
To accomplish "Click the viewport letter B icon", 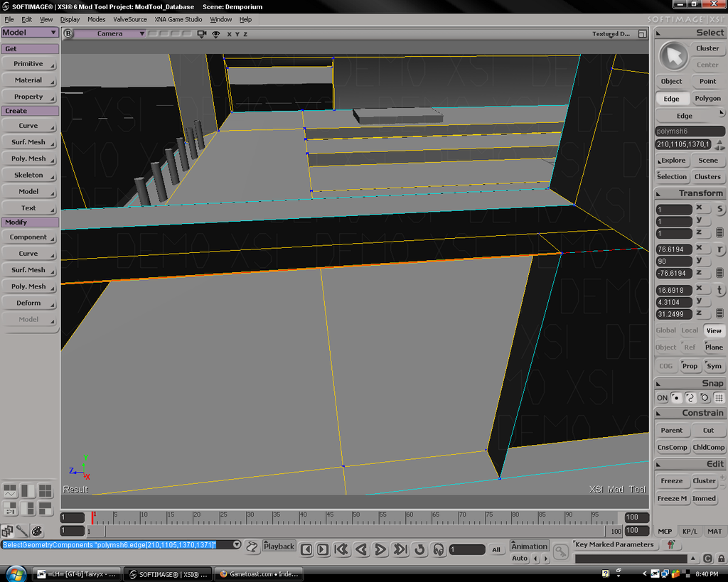I will pos(68,33).
